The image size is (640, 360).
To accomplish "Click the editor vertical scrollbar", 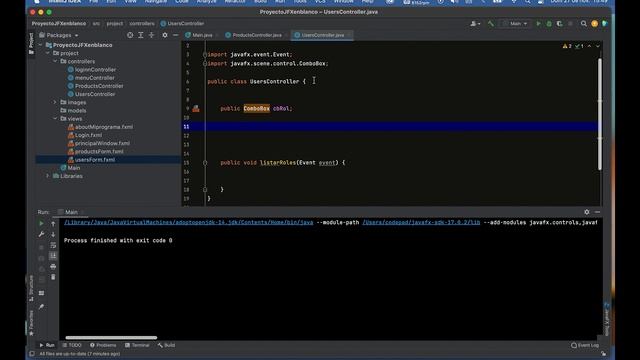I will pyautogui.click(x=600, y=114).
